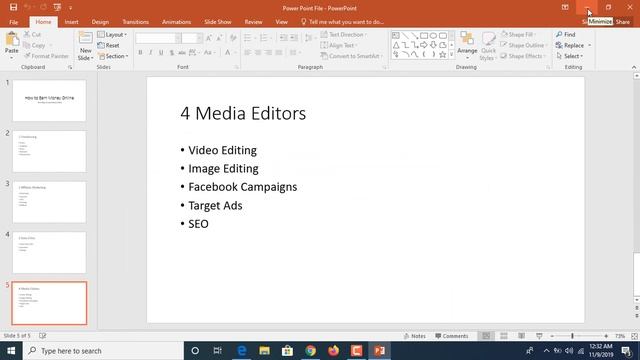Select slide 1 thumbnail

pos(49,100)
